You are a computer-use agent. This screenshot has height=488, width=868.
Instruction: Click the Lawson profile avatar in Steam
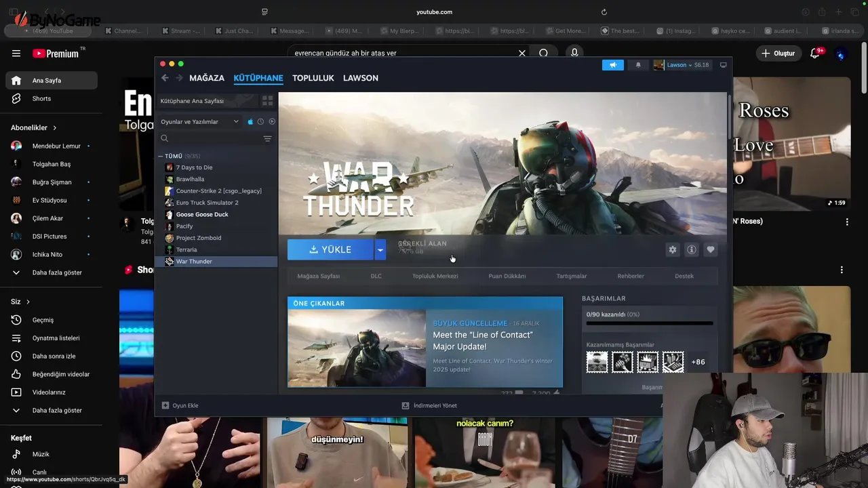pyautogui.click(x=658, y=65)
